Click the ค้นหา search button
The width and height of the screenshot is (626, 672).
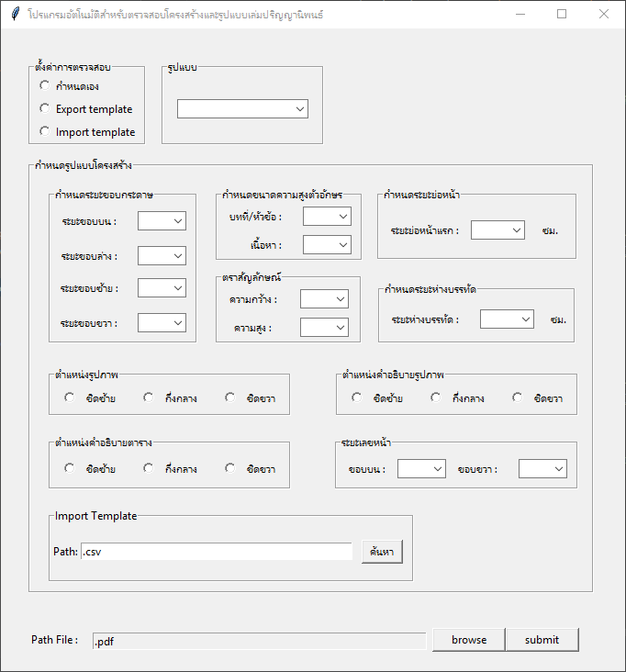coord(382,552)
